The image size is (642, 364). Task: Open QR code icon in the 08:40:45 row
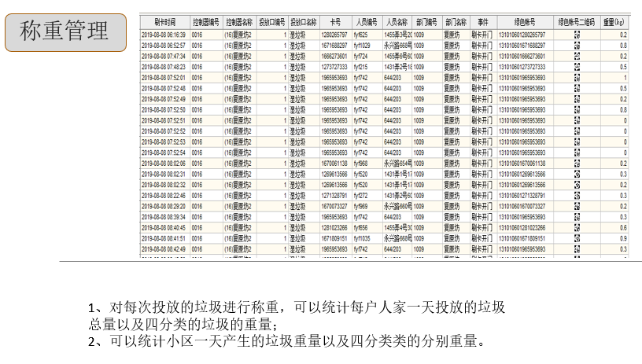pos(577,228)
